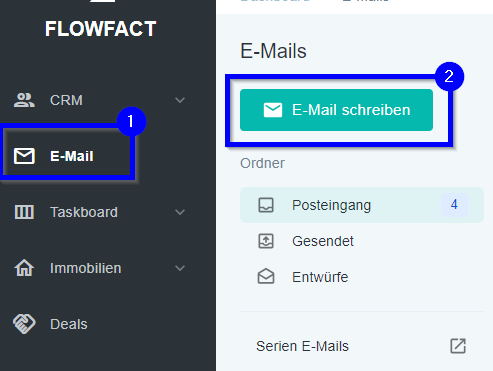Click the Immobilien house icon
493x371 pixels.
click(x=24, y=268)
